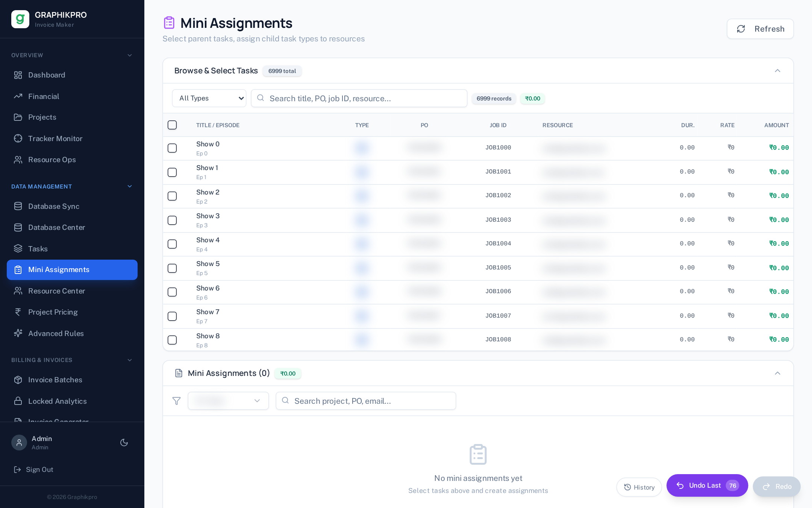The image size is (812, 508).
Task: Go to the Financial page
Action: (x=72, y=96)
